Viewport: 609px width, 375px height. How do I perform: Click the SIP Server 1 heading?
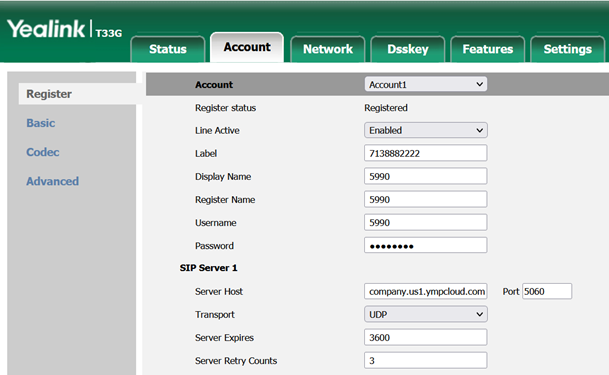pos(208,268)
